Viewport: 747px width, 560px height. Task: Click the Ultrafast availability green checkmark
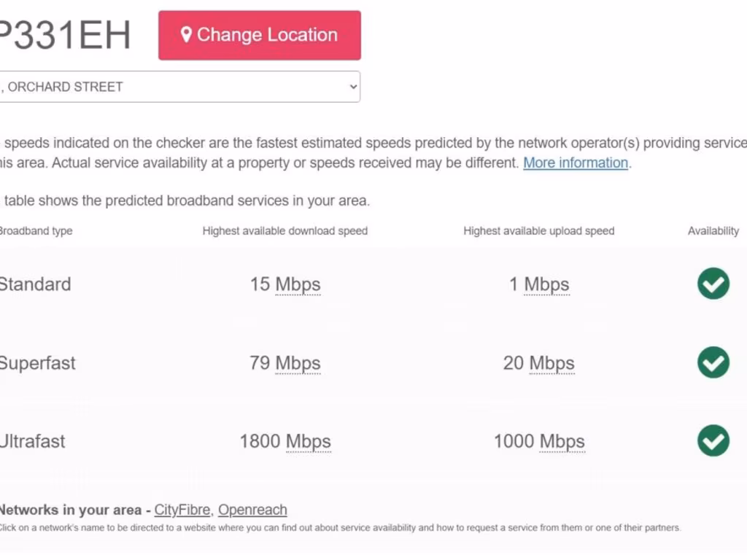click(713, 440)
